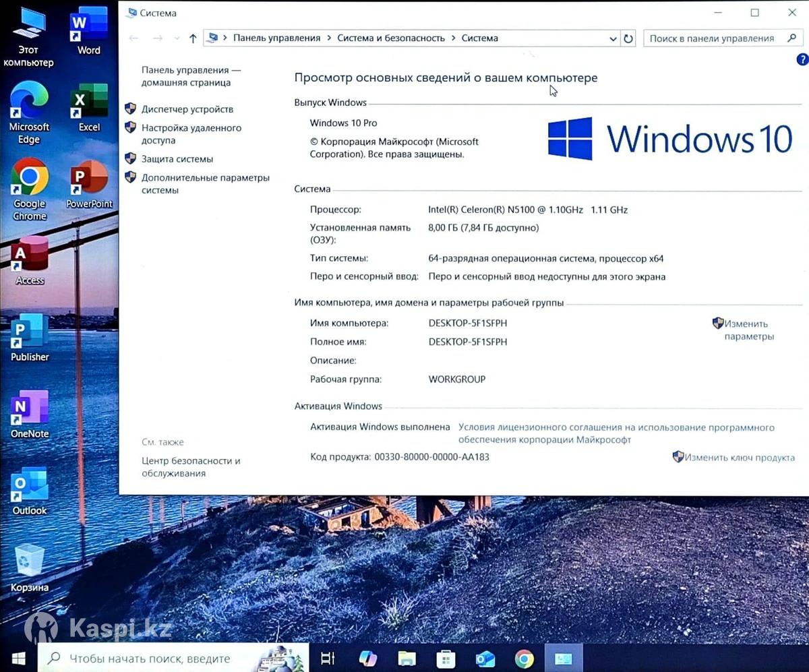Navigate to the Панель управления breadcrumb
The image size is (809, 672).
(276, 38)
